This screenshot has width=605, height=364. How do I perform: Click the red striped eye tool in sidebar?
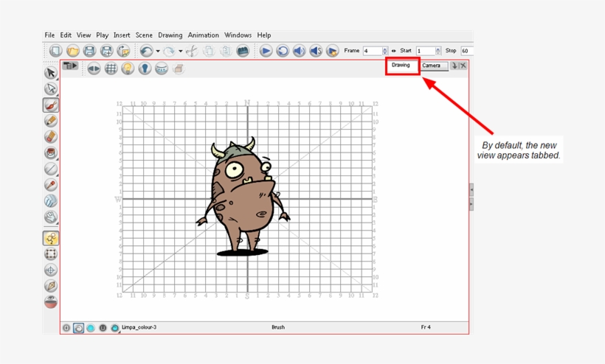(x=51, y=302)
